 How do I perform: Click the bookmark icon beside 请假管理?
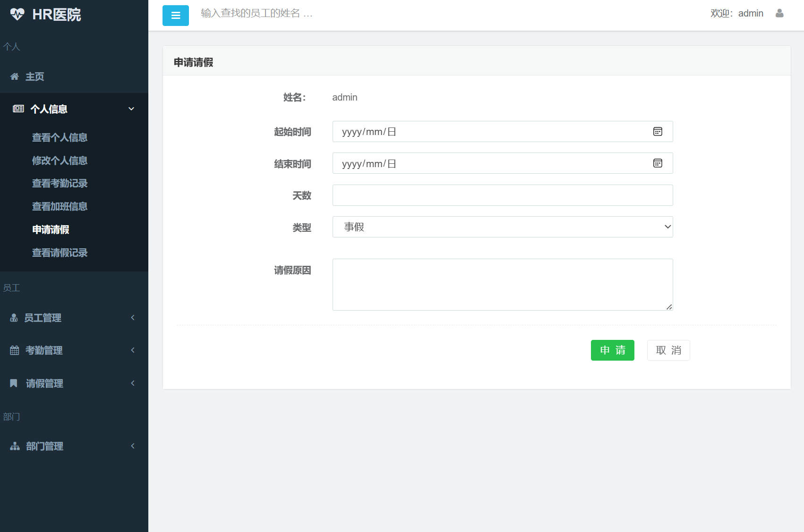[x=14, y=383]
